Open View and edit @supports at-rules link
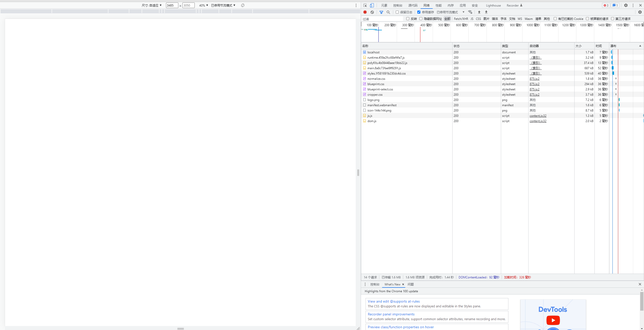The width and height of the screenshot is (644, 330). tap(393, 301)
